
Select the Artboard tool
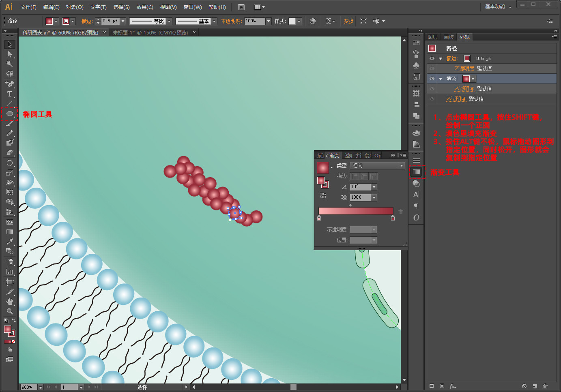[x=10, y=282]
